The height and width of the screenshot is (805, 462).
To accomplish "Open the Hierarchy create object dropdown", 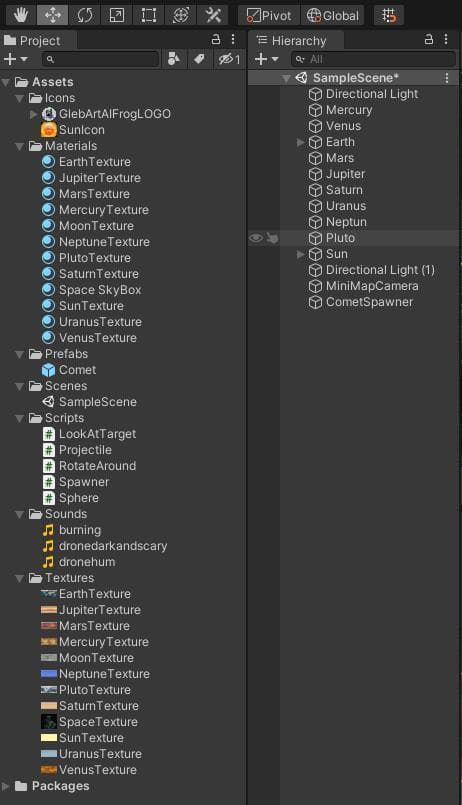I will pos(266,59).
